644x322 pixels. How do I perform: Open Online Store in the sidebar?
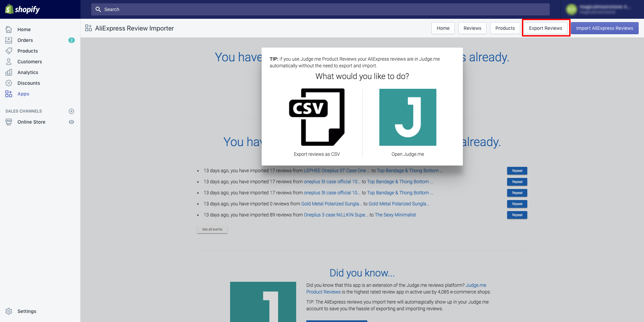point(31,122)
